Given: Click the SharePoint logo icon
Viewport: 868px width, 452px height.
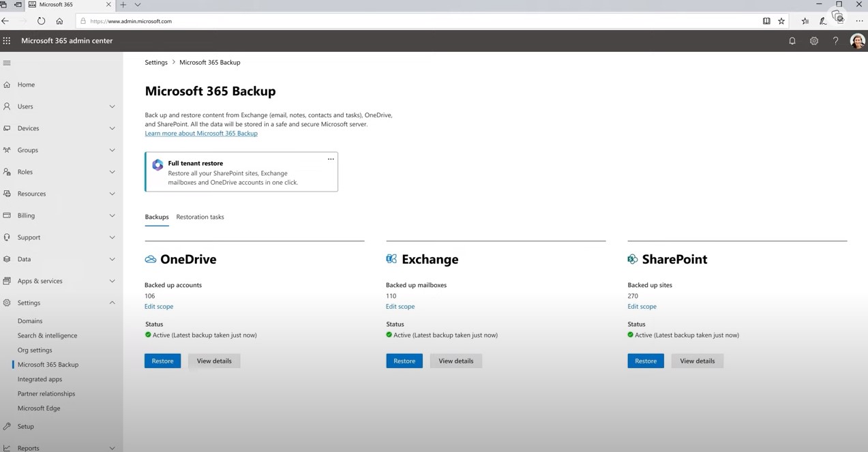Looking at the screenshot, I should (633, 259).
